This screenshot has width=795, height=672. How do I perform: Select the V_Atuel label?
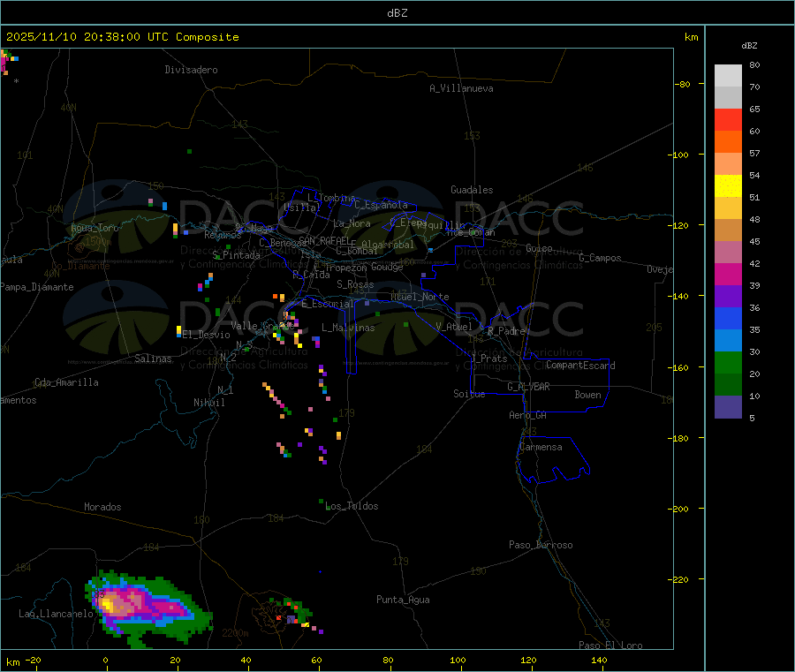pyautogui.click(x=454, y=327)
